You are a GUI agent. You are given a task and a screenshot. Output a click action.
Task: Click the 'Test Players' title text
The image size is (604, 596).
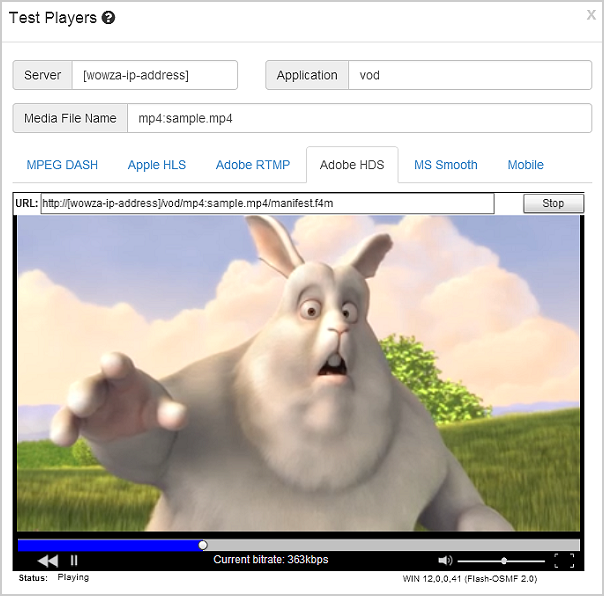(x=53, y=18)
